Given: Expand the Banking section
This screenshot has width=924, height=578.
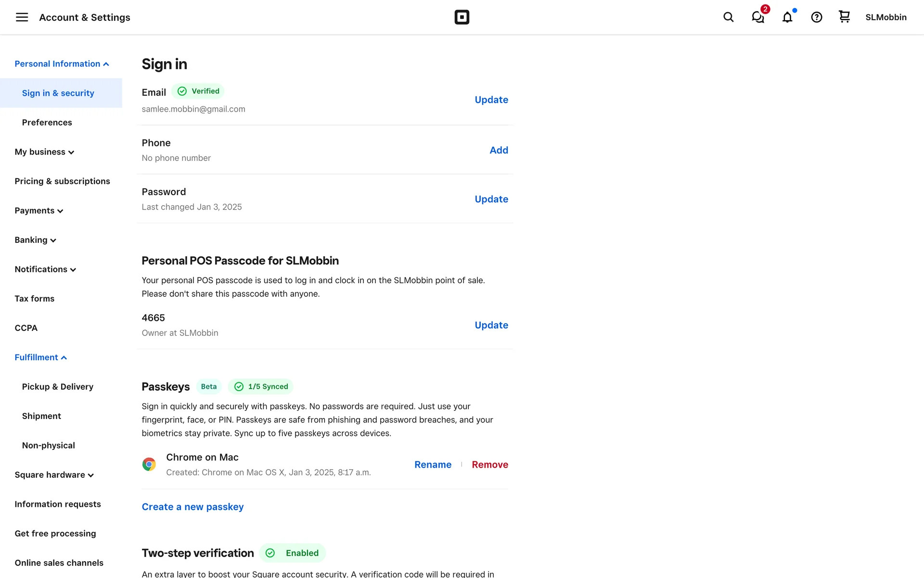Looking at the screenshot, I should 35,240.
